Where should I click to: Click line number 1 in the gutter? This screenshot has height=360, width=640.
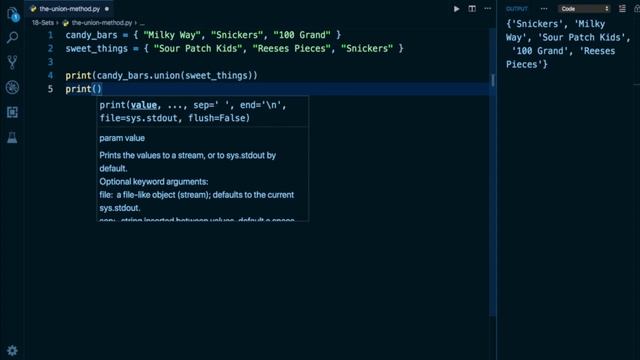(51, 35)
